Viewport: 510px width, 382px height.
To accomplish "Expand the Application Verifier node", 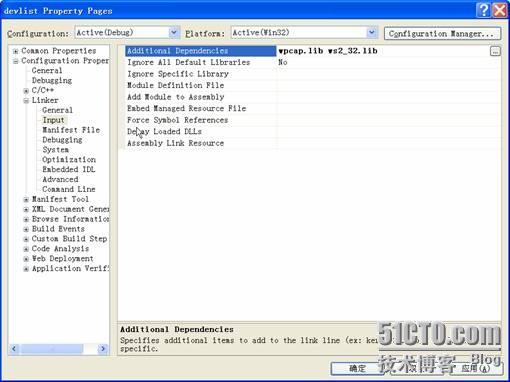I will click(26, 269).
